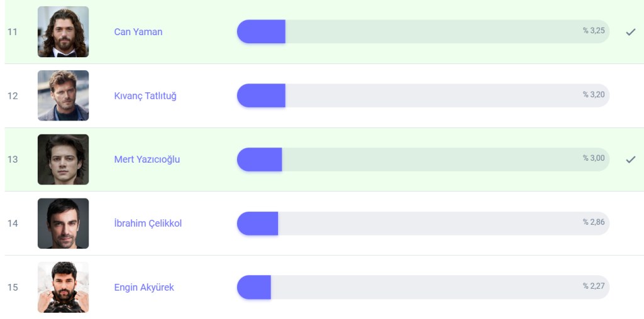The image size is (644, 319).
Task: Toggle the checkmark on Mert Yazıcıoğlu's row
Action: [631, 159]
